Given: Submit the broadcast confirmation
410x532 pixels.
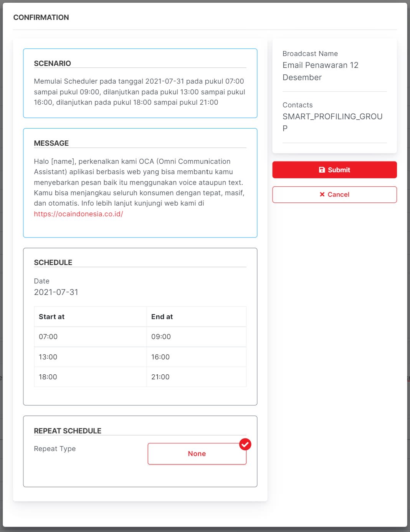Looking at the screenshot, I should pos(334,170).
